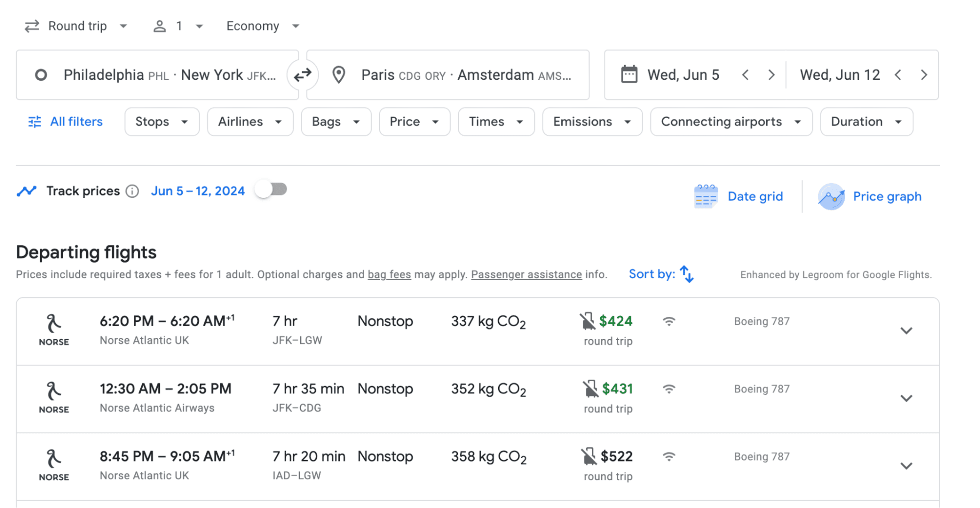Viewport: 980px width, 508px height.
Task: Go to next departure date
Action: click(771, 75)
